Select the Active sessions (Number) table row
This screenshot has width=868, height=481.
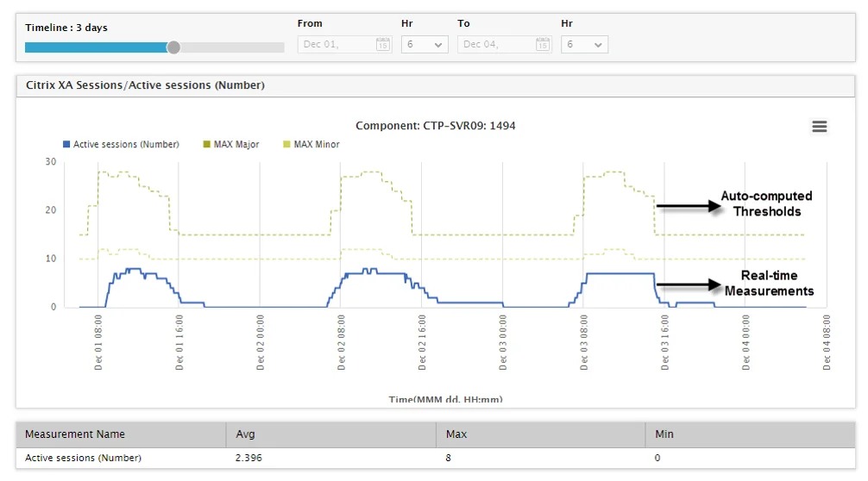436,458
